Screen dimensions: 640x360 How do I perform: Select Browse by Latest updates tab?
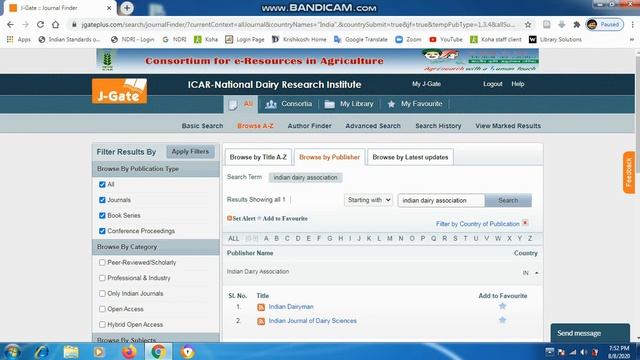[x=410, y=157]
